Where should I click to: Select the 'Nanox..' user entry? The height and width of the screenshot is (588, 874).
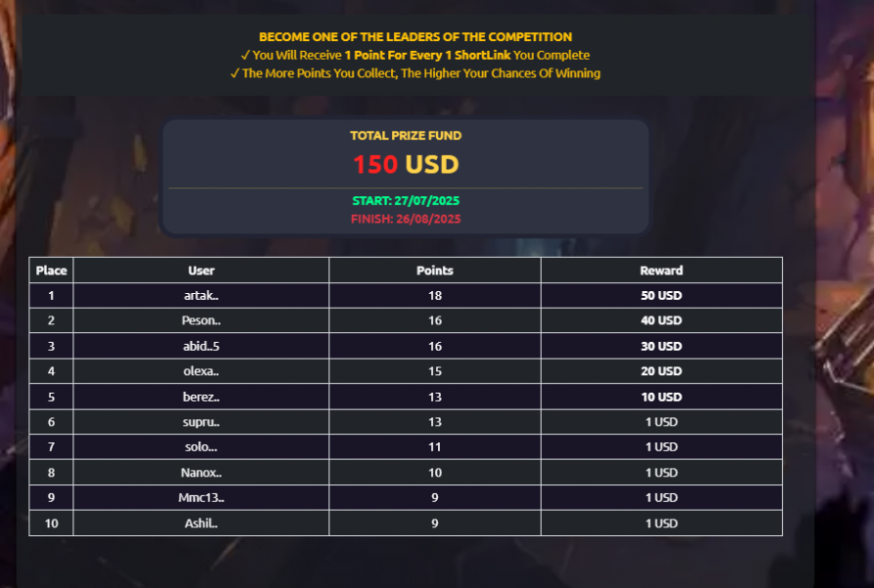pyautogui.click(x=201, y=472)
